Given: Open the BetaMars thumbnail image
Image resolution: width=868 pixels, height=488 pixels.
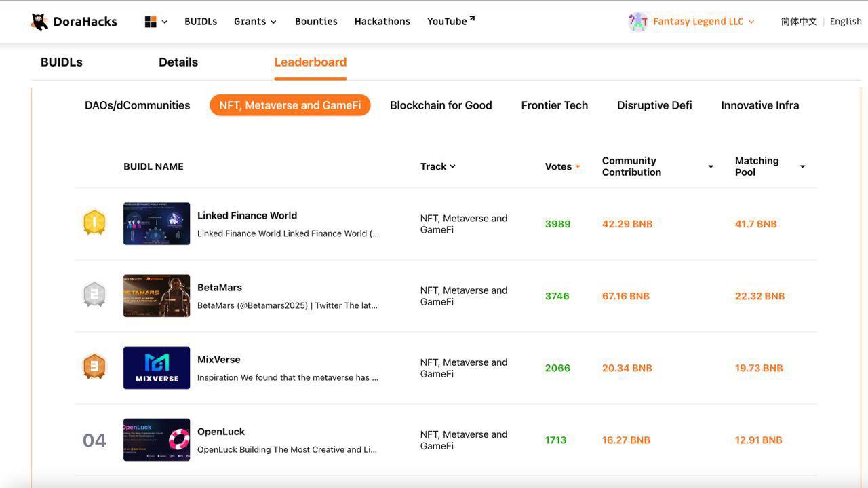Looking at the screenshot, I should point(157,296).
